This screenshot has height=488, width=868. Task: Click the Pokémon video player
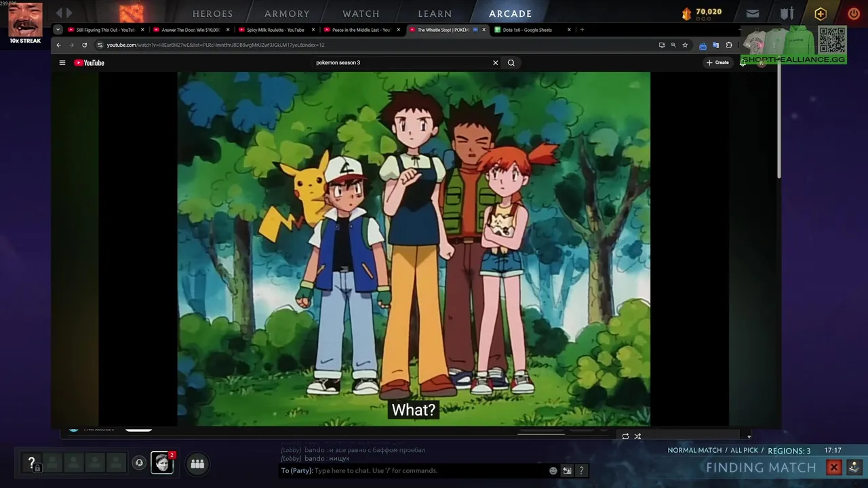(414, 249)
